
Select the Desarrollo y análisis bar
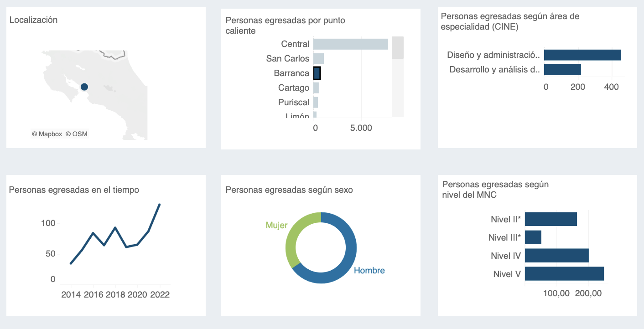tap(562, 70)
